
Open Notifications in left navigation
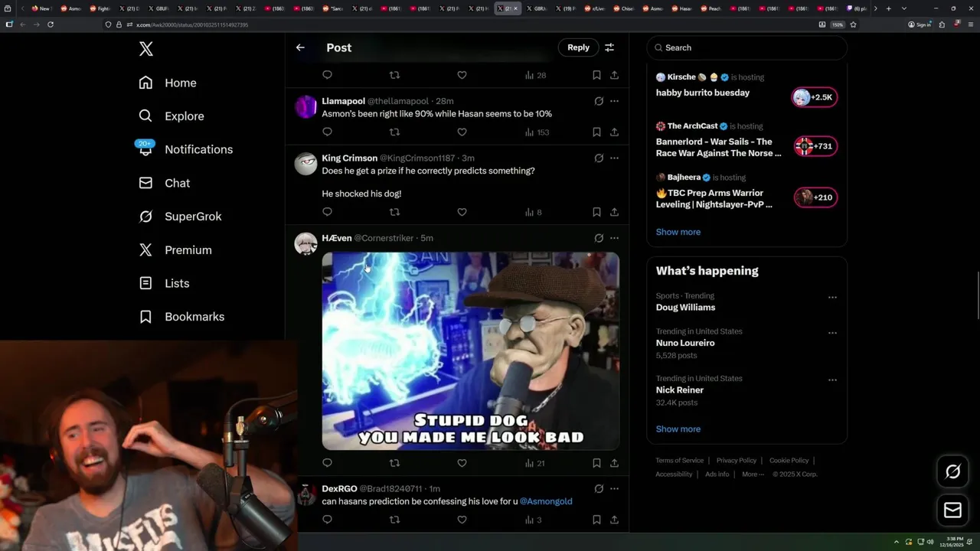tap(185, 149)
